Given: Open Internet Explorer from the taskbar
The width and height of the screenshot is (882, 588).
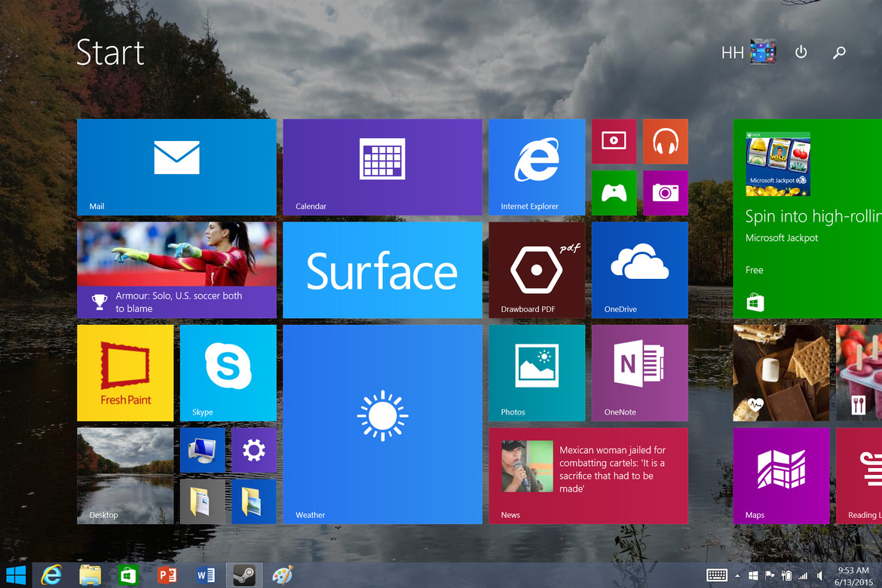Looking at the screenshot, I should coord(51,575).
